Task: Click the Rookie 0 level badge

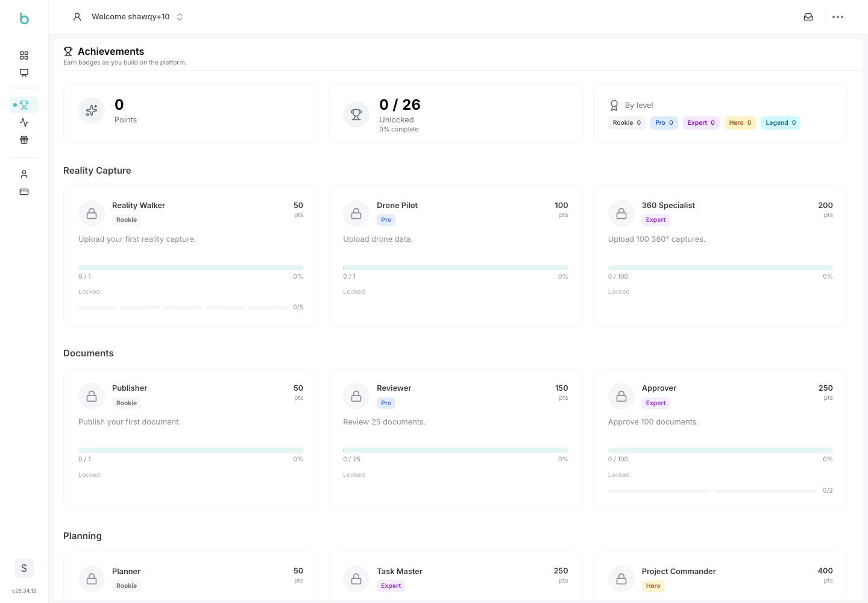Action: pyautogui.click(x=627, y=123)
